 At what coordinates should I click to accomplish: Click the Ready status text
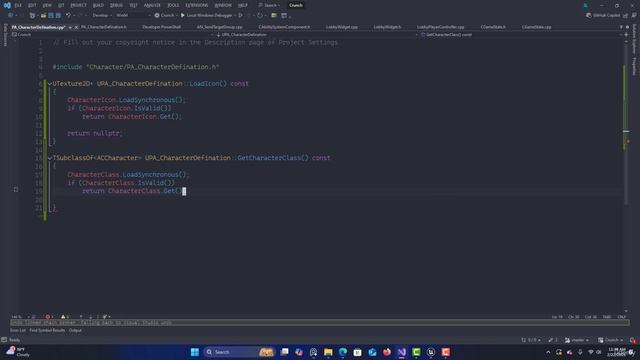click(14, 340)
